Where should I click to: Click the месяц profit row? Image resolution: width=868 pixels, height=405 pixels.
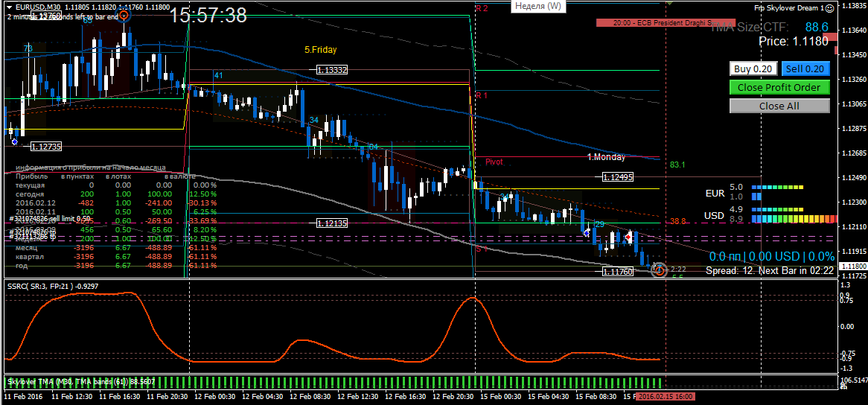[116, 248]
